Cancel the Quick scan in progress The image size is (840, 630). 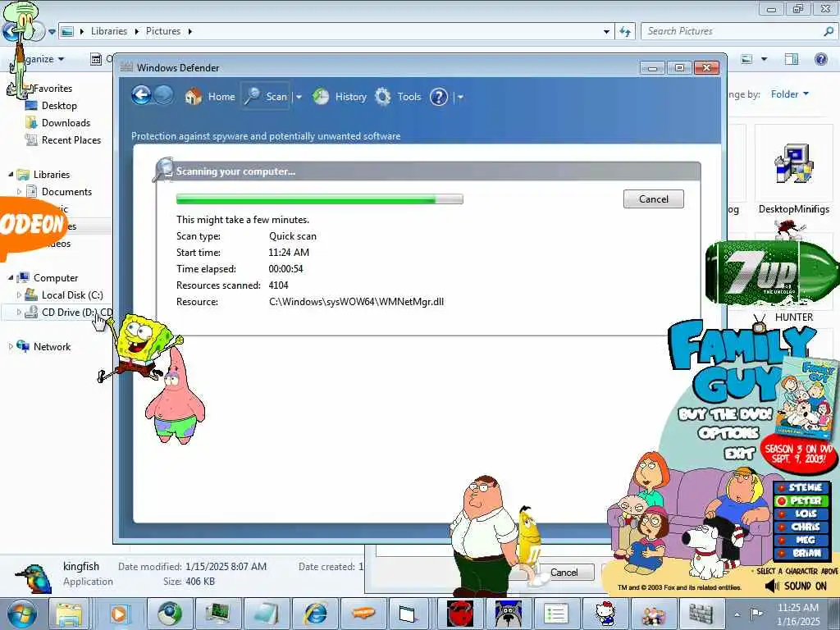pos(654,199)
